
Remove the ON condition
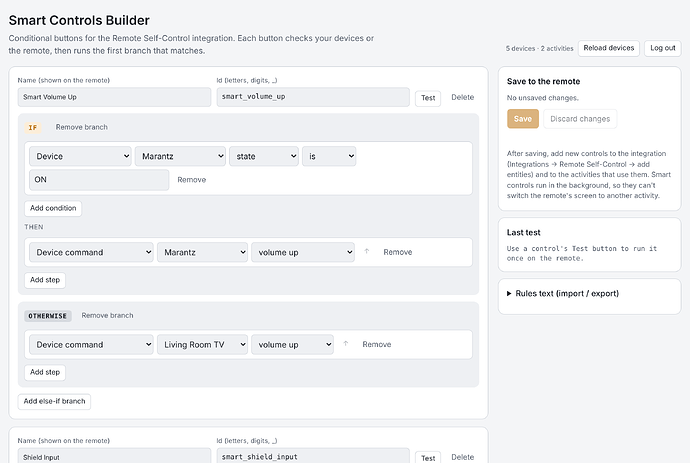tap(191, 180)
